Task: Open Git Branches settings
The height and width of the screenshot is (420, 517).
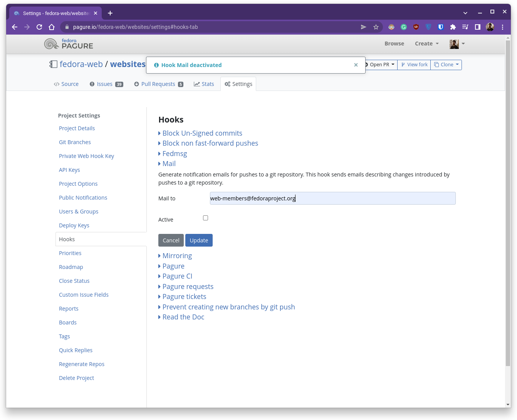Action: 75,142
